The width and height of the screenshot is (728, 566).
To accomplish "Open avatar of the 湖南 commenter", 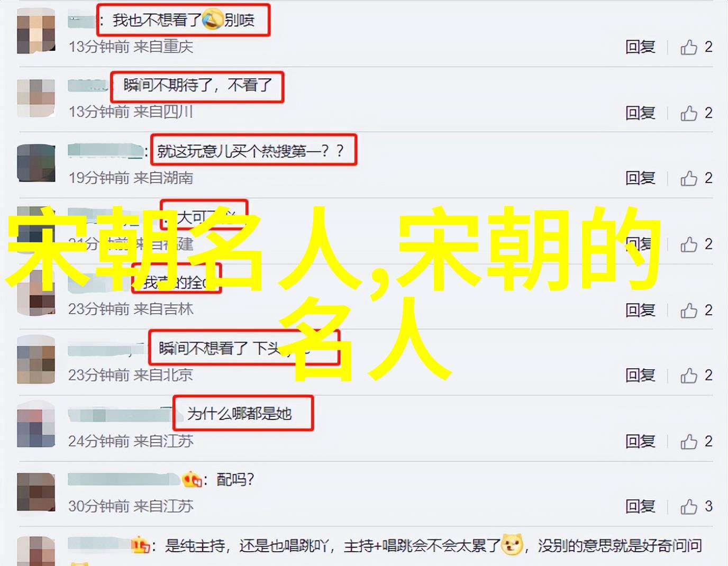I will [x=36, y=163].
